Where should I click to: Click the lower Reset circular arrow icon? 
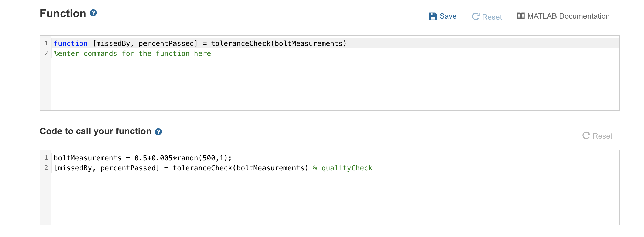[x=586, y=136]
